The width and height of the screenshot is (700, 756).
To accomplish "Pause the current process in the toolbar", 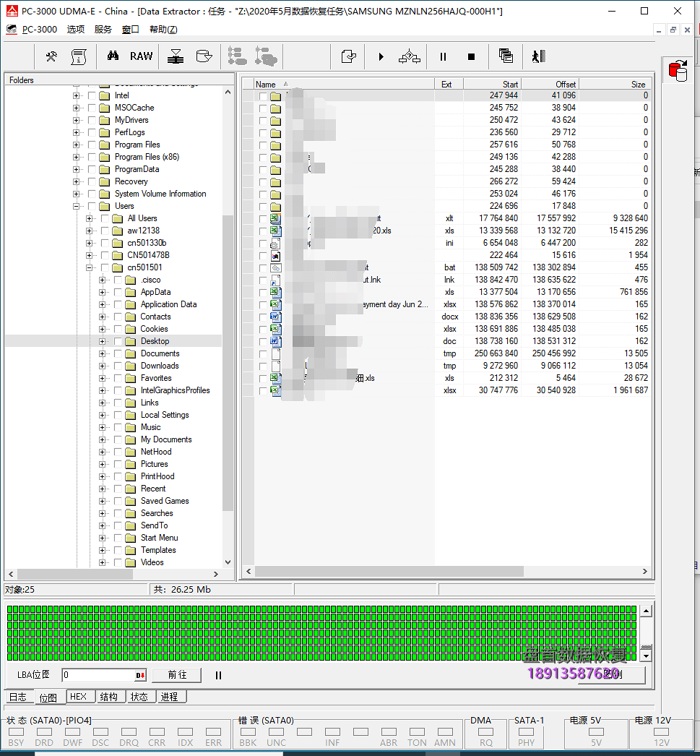I will point(444,57).
